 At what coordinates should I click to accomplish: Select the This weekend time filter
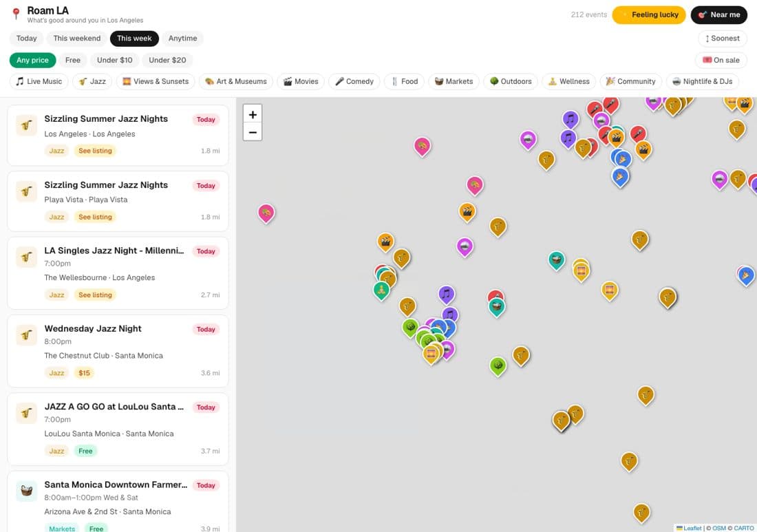(77, 38)
